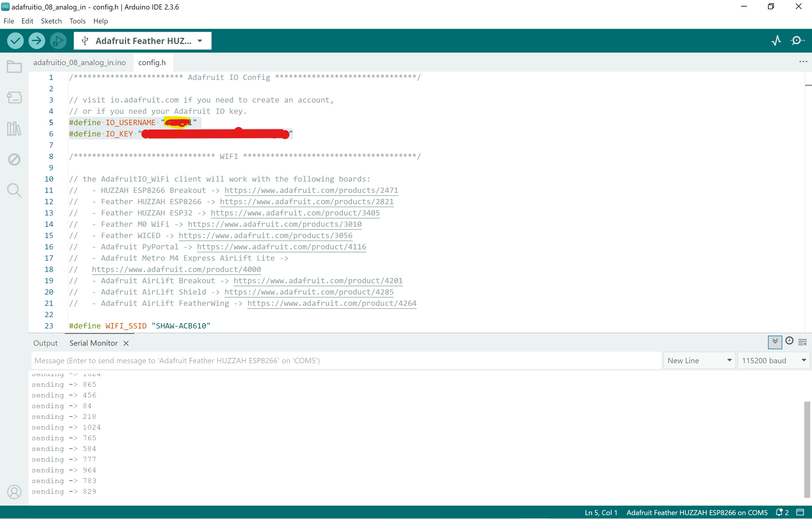Open the Tools menu
Viewport: 812px width, 519px height.
[77, 21]
